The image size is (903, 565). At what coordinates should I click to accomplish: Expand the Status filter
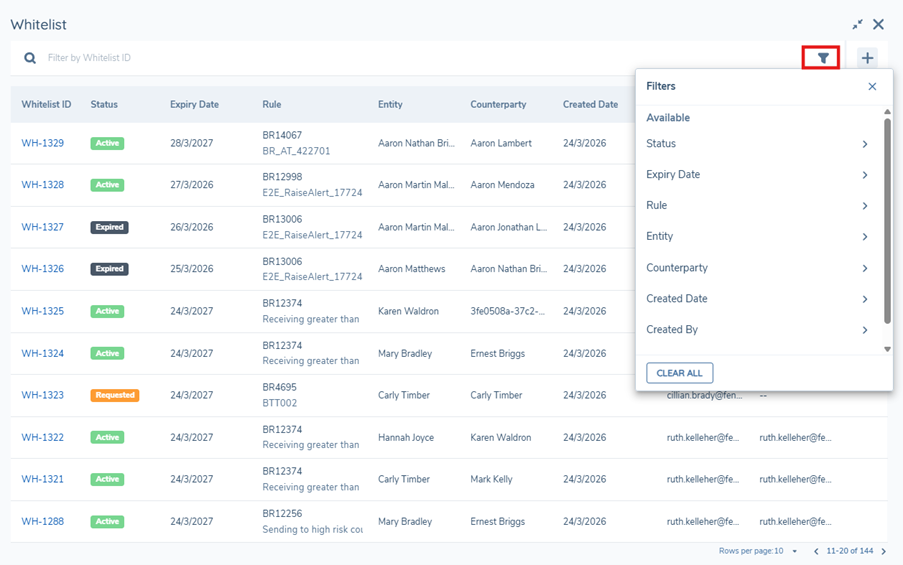[x=757, y=143]
